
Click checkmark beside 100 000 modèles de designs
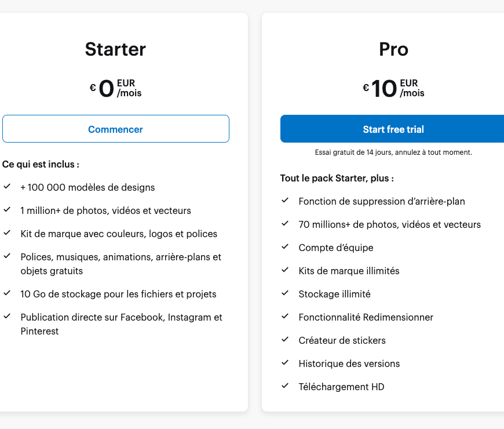coord(7,187)
